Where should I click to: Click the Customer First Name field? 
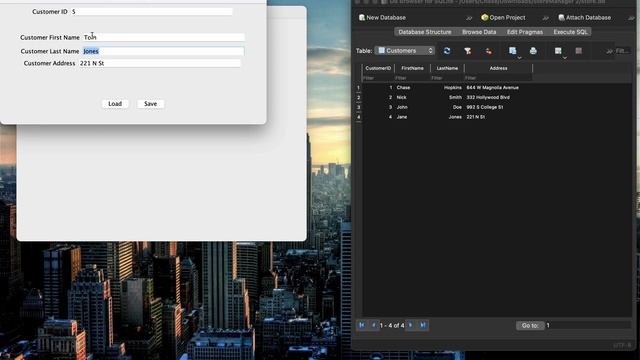[164, 37]
